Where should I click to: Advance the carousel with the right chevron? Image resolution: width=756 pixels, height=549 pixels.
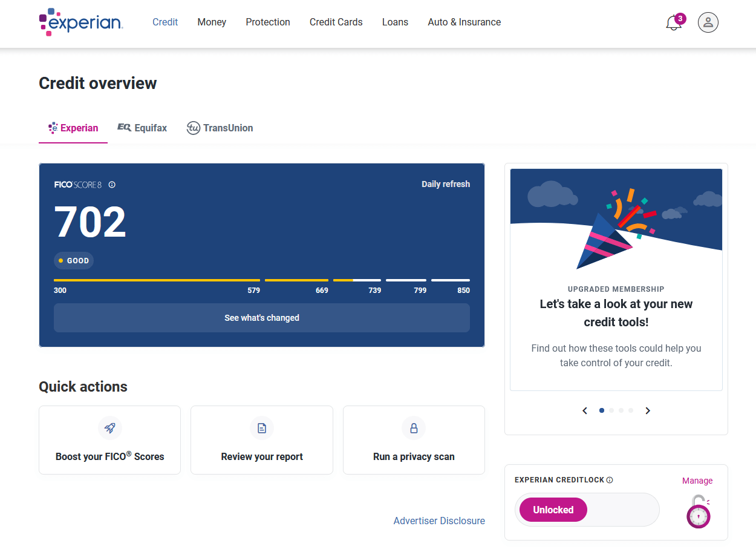coord(648,410)
